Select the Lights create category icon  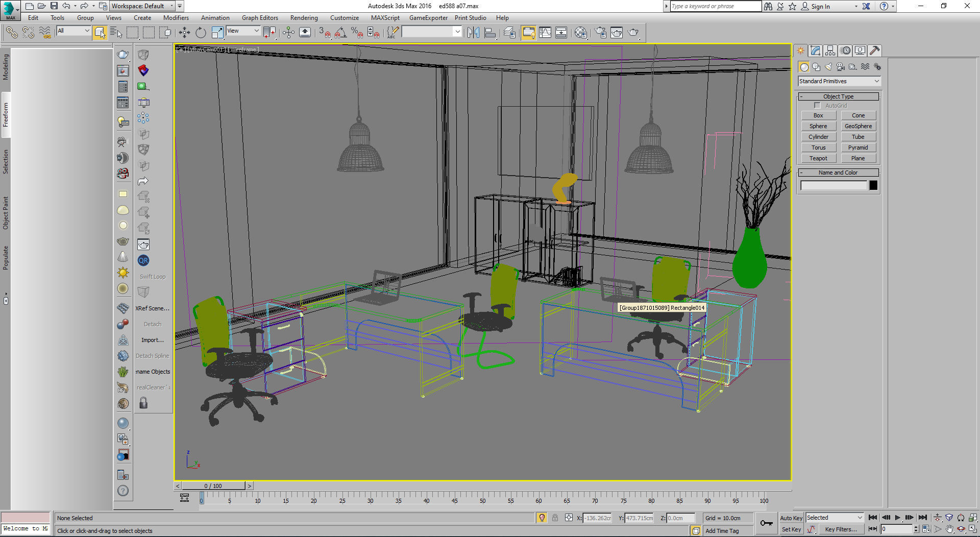coord(828,67)
